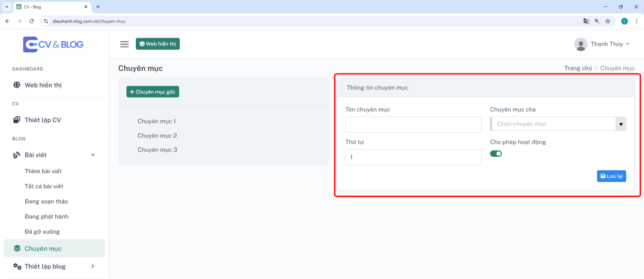
Task: Open Đang phát hành posts
Action: click(47, 217)
